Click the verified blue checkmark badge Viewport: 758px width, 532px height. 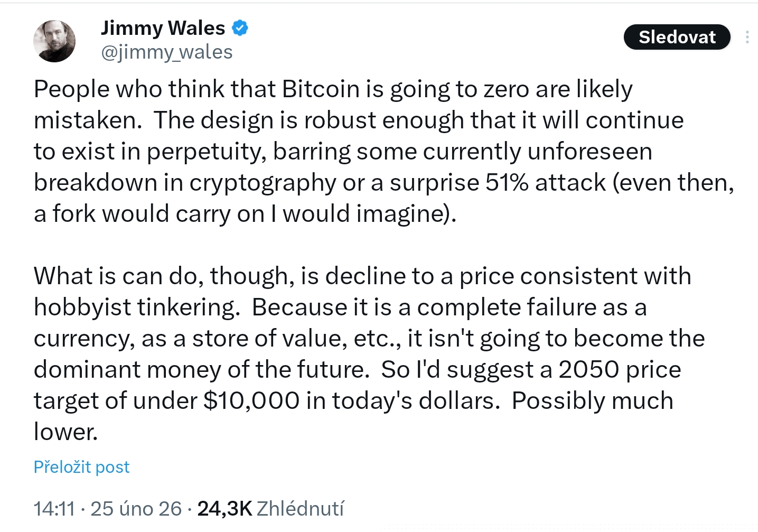pyautogui.click(x=240, y=27)
